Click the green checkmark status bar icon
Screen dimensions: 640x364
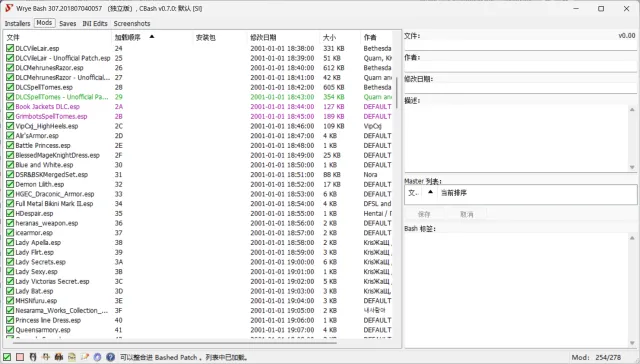pos(7,357)
